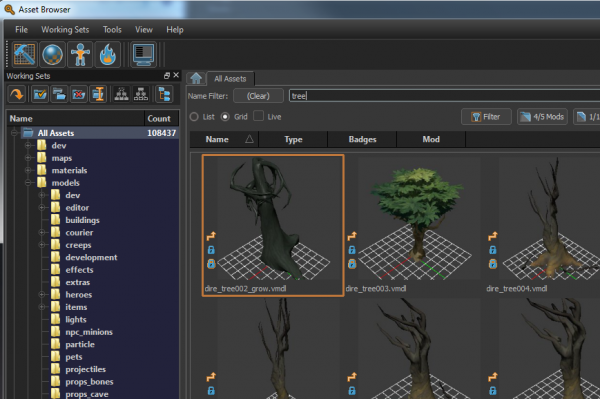Close the Working Sets panel
The width and height of the screenshot is (600, 399).
click(x=176, y=75)
